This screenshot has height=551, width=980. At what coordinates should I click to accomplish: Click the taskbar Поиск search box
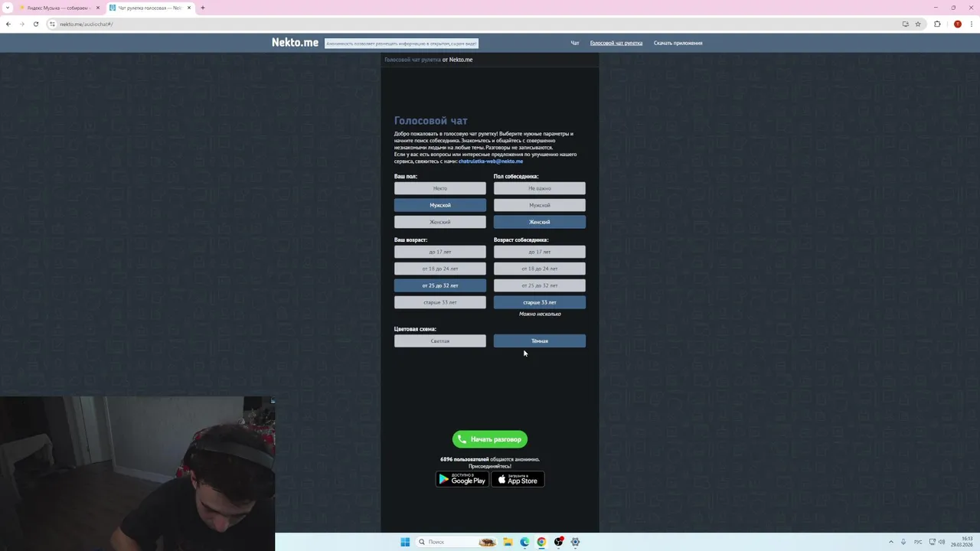[x=456, y=542]
